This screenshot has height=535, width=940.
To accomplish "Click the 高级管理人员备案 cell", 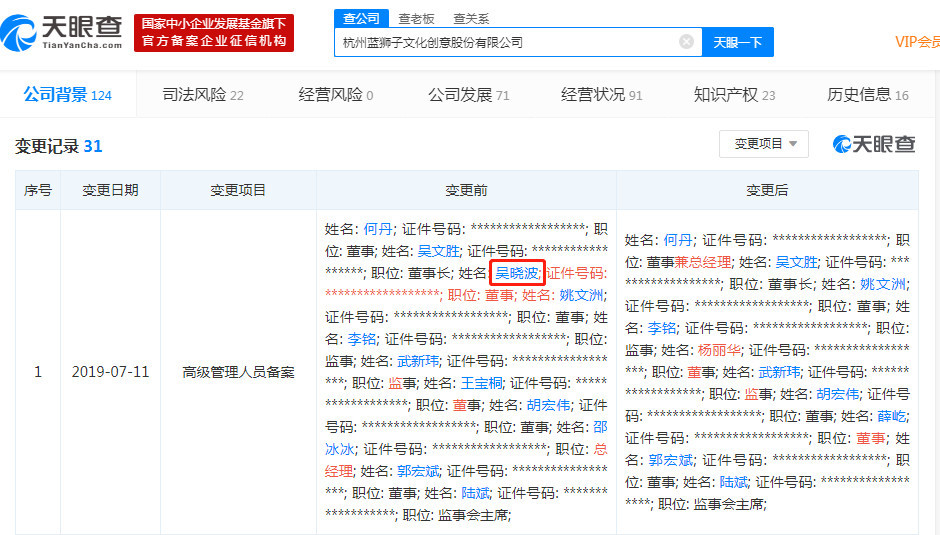I will click(238, 372).
